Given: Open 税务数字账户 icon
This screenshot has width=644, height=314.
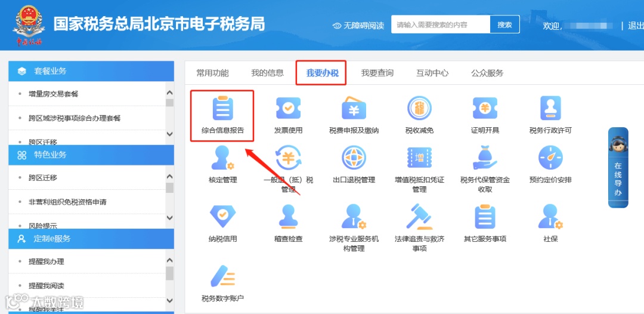Looking at the screenshot, I should coord(222,276).
